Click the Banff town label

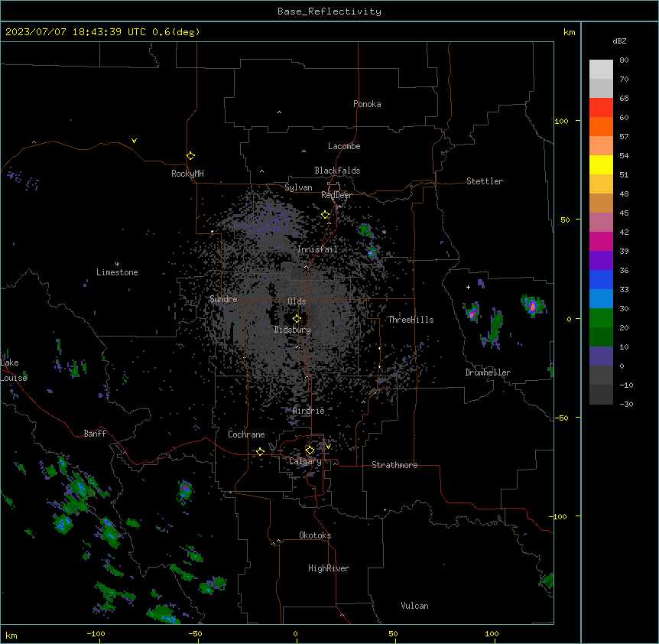tap(95, 434)
